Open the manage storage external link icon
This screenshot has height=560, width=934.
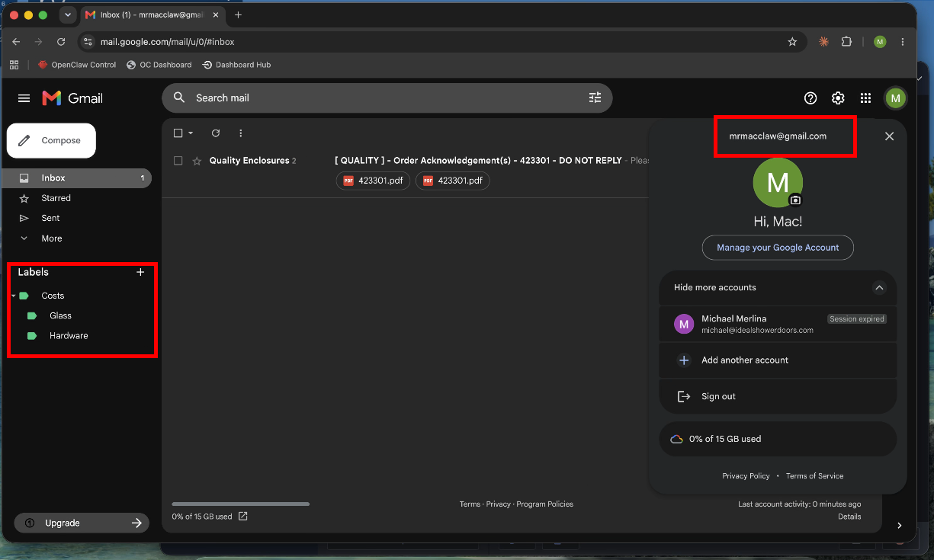point(242,517)
